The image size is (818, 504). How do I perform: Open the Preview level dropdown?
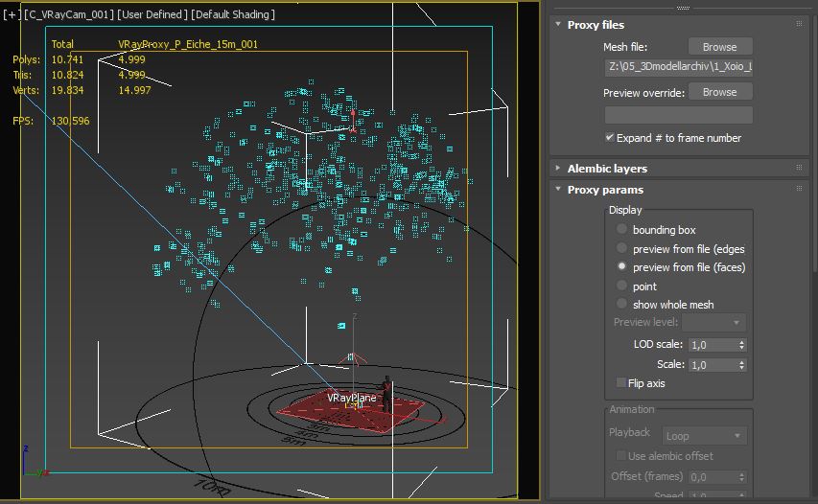713,323
